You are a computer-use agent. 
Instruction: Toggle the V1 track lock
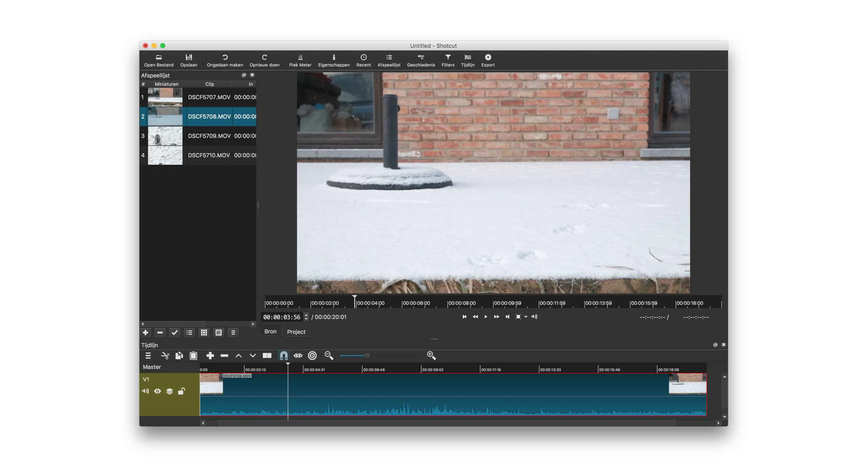(181, 391)
